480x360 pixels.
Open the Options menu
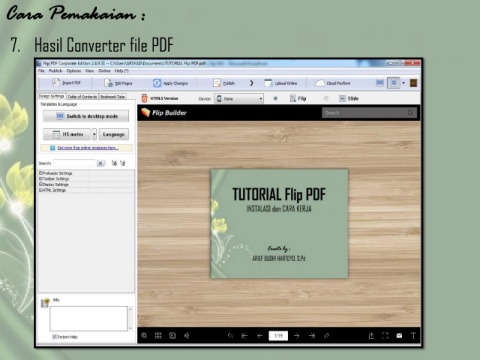coord(74,71)
